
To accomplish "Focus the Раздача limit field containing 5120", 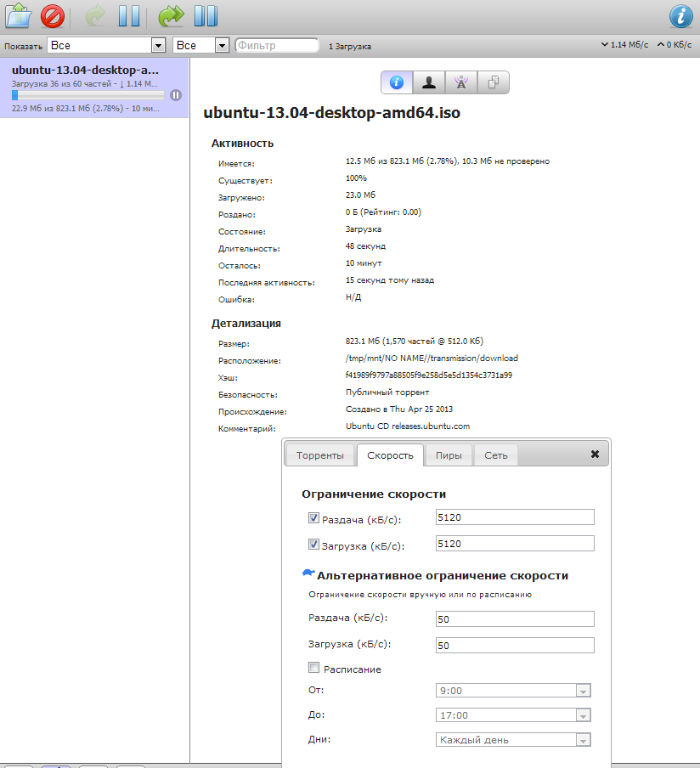I will 515,517.
